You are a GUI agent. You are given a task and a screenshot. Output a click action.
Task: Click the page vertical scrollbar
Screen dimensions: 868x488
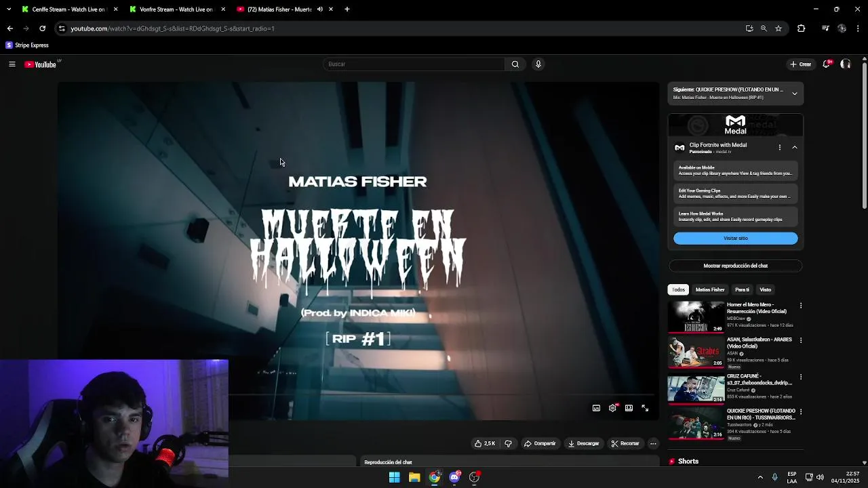864,136
